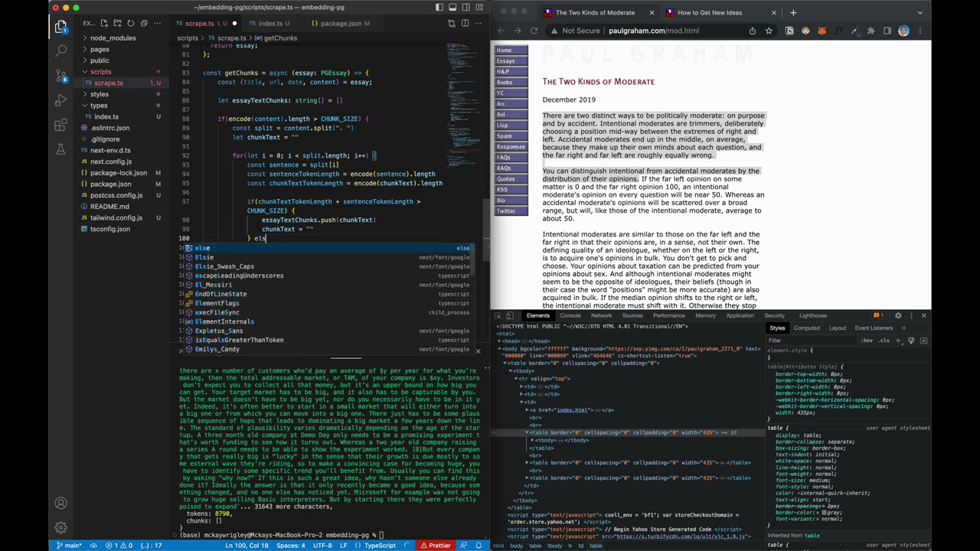
Task: Open the Console tab in DevTools
Action: pos(570,315)
